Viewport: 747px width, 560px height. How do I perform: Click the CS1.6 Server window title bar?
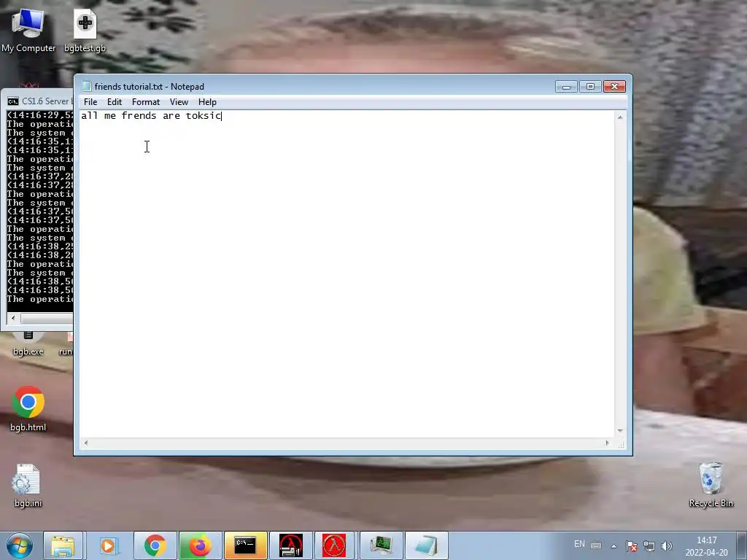click(x=37, y=101)
